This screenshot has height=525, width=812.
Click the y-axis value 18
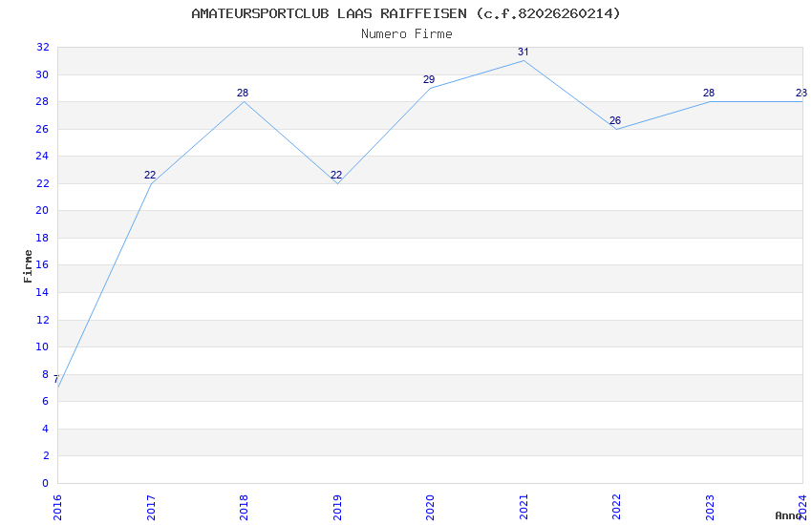click(42, 238)
